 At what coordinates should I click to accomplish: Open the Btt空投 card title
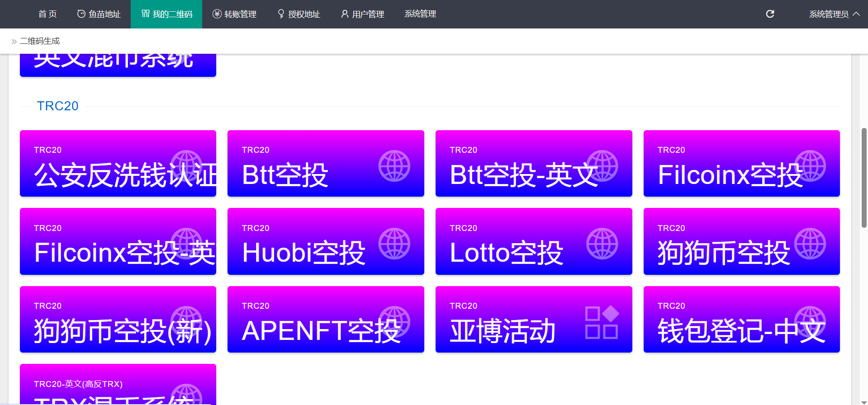tap(285, 175)
